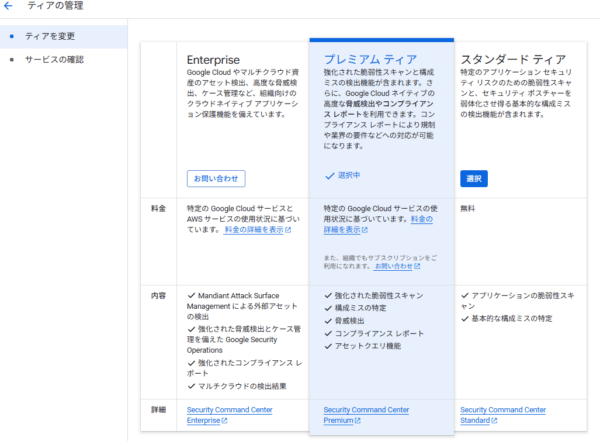This screenshot has height=441, width=600.
Task: Click the アプリケーションの脆弱性スキャン feature
Action: [517, 301]
